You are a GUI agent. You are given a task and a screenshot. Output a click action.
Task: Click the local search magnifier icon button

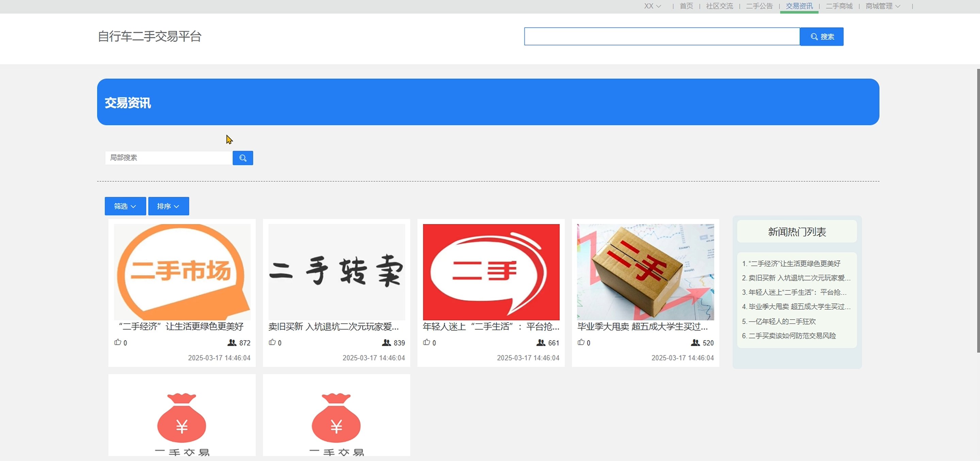point(243,158)
